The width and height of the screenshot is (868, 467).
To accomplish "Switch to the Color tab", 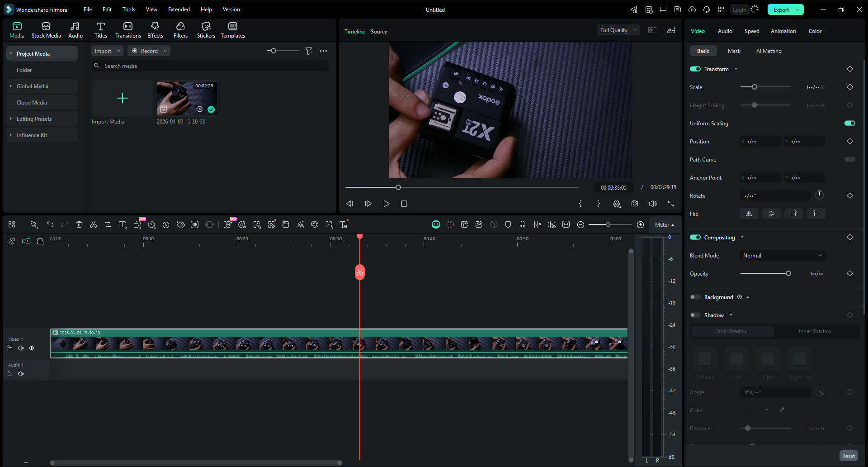I will (815, 31).
